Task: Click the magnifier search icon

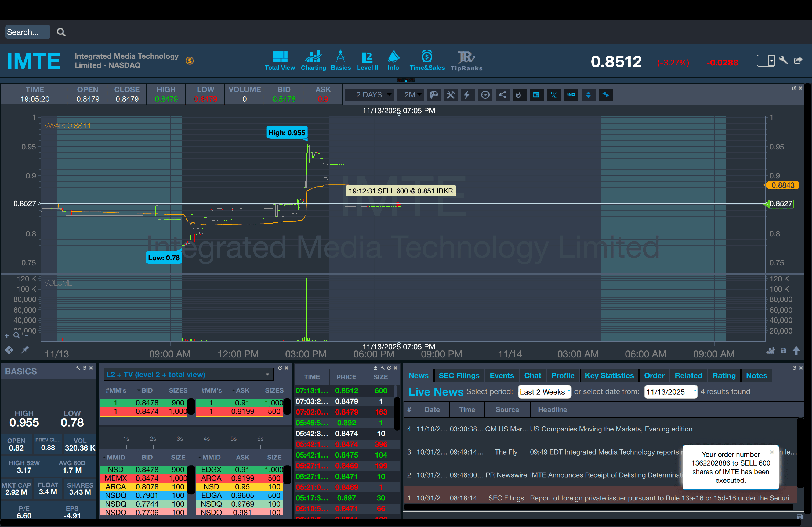Action: (x=61, y=32)
